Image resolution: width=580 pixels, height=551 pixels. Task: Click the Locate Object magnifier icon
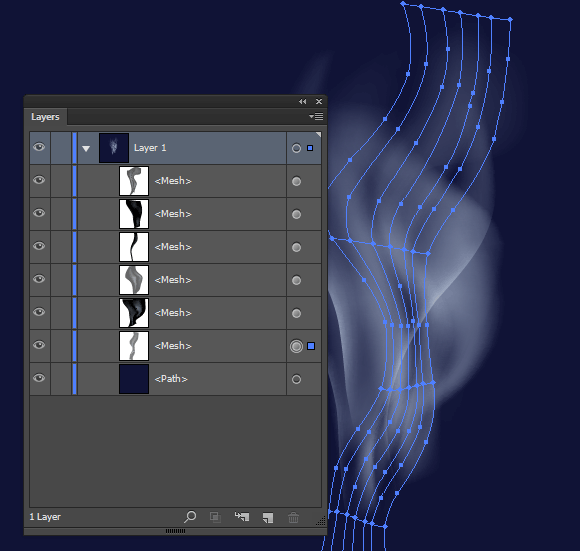pyautogui.click(x=190, y=517)
